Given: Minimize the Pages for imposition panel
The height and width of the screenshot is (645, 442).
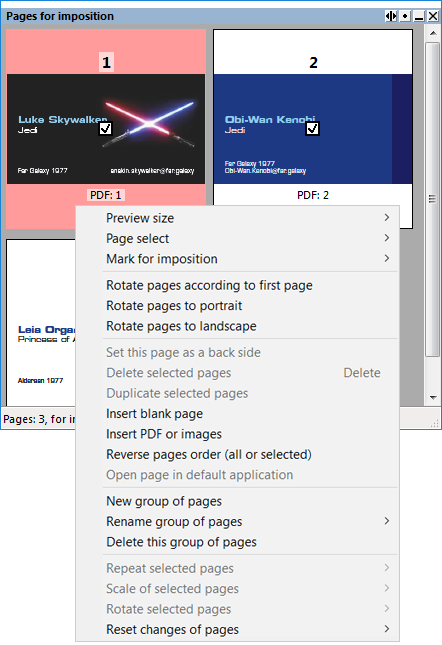Looking at the screenshot, I should (x=419, y=16).
